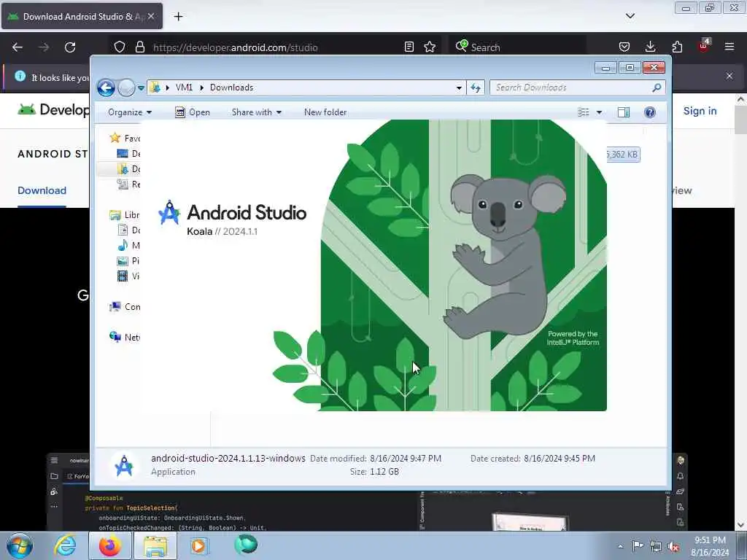Screen dimensions: 747x560
Task: Expand the Explorer address bar history dropdown
Action: click(x=459, y=87)
